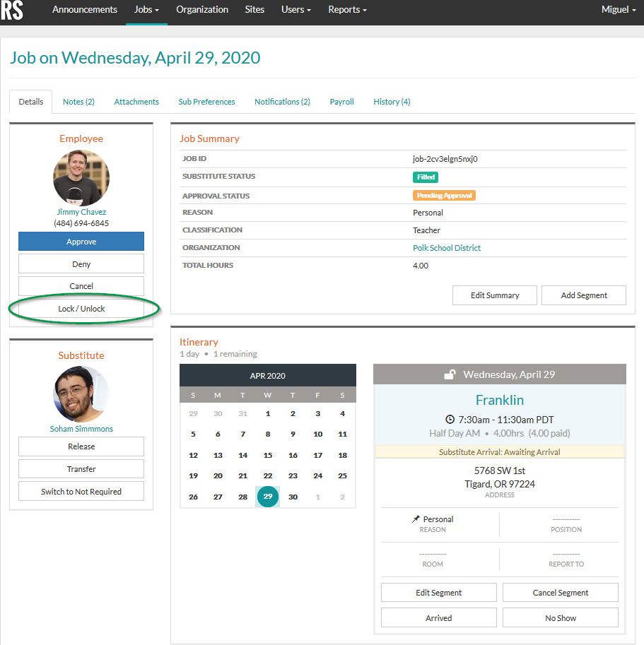This screenshot has width=644, height=645.
Task: Mark the substitute as No Show
Action: [560, 617]
